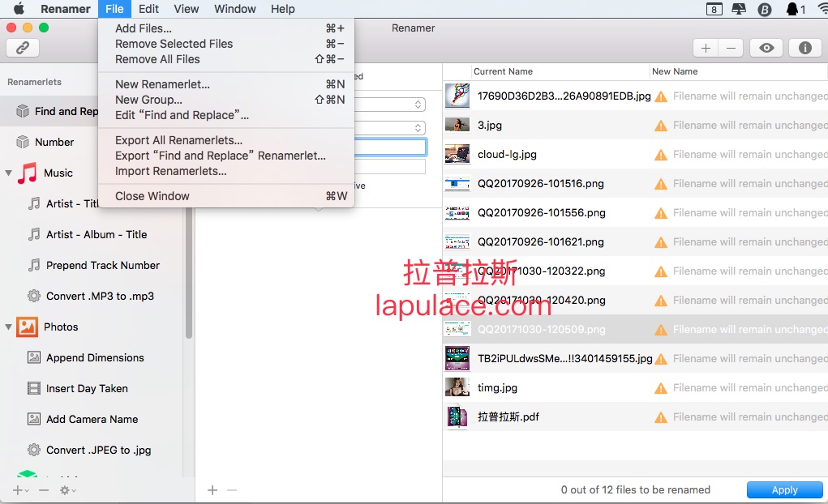Click the image icon beside Append Dimensions
Image resolution: width=828 pixels, height=504 pixels.
coord(34,357)
